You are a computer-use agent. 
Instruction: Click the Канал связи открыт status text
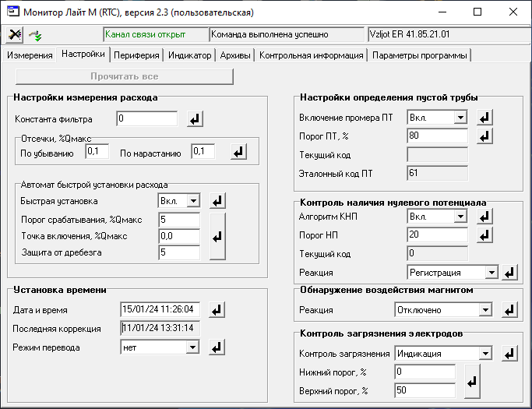tap(145, 34)
